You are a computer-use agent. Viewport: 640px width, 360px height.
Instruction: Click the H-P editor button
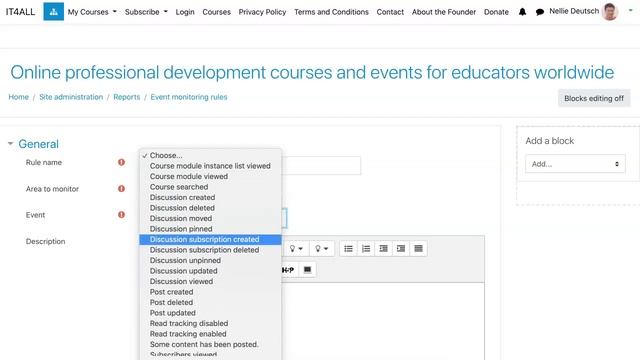click(289, 270)
